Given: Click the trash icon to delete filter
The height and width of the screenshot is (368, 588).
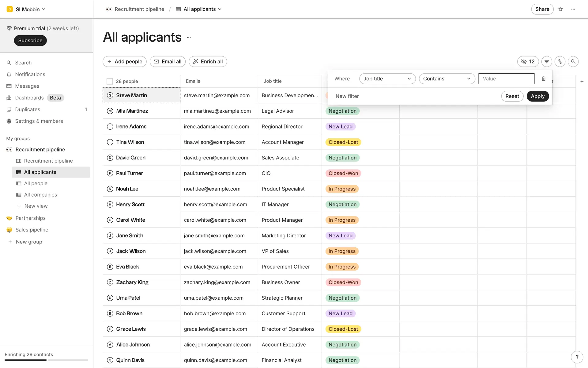Looking at the screenshot, I should pyautogui.click(x=544, y=79).
